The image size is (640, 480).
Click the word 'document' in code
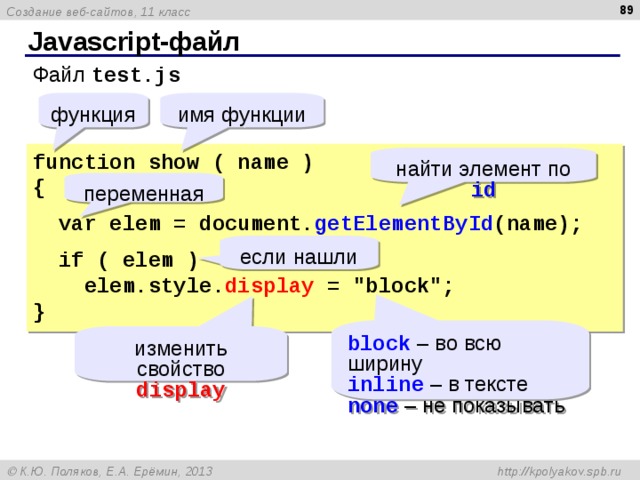pos(249,224)
